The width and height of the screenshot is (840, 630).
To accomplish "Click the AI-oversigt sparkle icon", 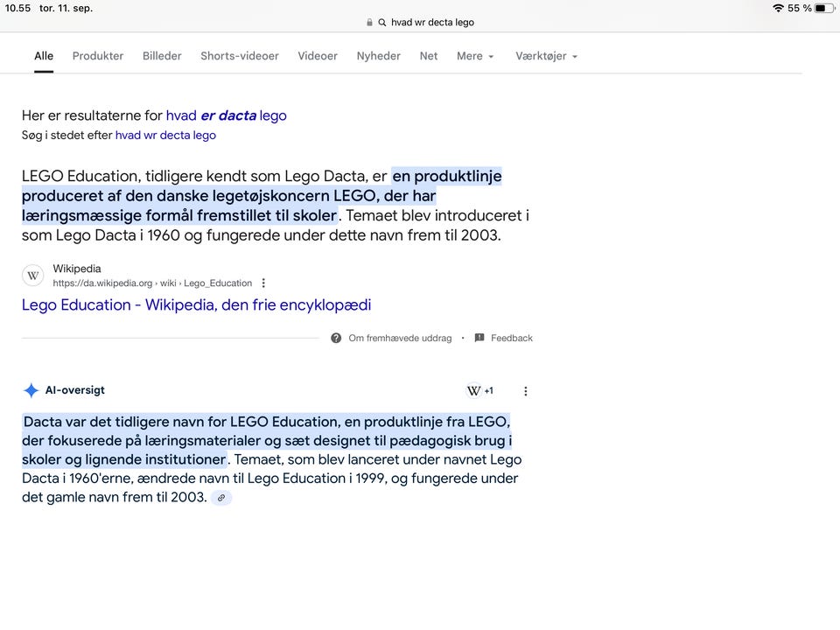I will click(x=31, y=390).
